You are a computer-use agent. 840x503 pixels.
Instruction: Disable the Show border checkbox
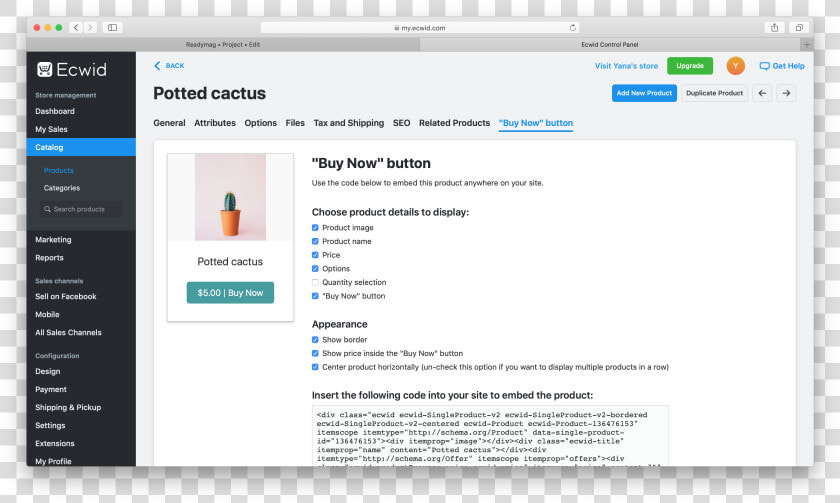point(315,340)
